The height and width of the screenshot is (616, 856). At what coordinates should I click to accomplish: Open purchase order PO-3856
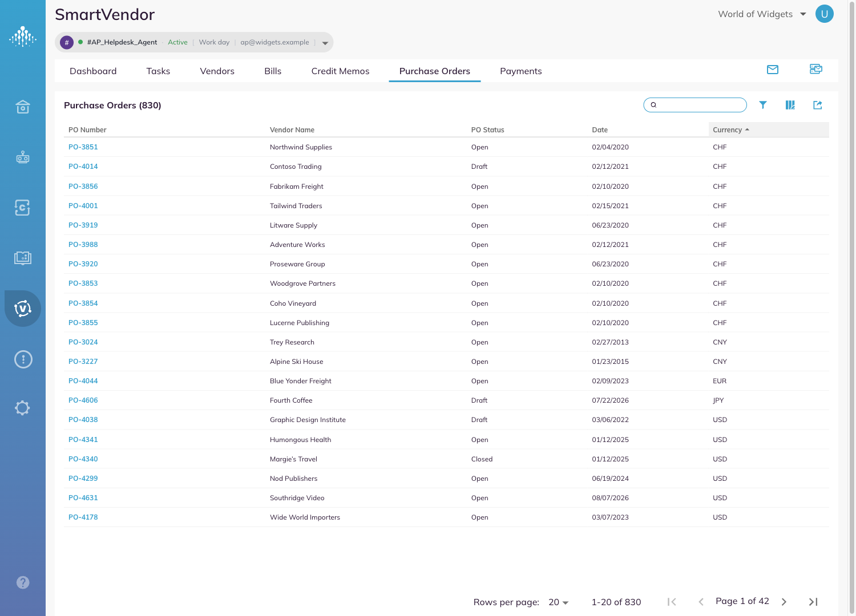pos(83,187)
